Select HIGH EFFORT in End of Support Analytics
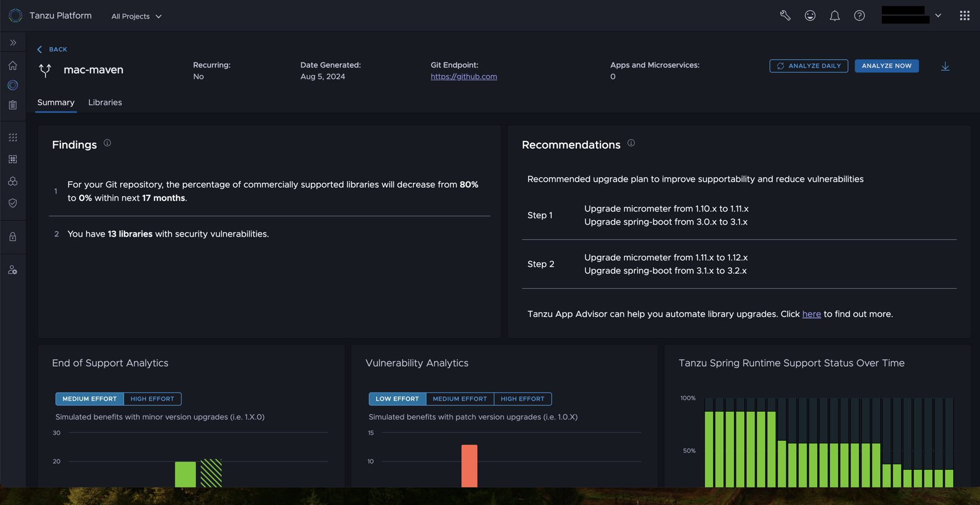 tap(152, 399)
